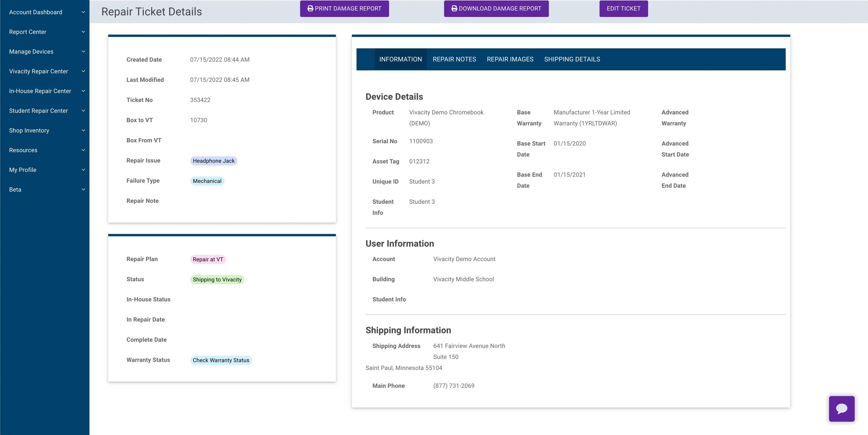
Task: Click asset tag 012312
Action: click(x=419, y=161)
